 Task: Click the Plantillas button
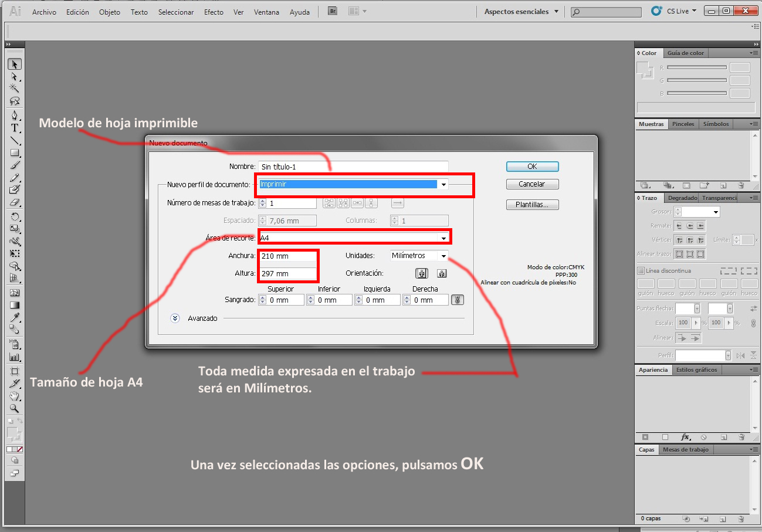point(531,204)
